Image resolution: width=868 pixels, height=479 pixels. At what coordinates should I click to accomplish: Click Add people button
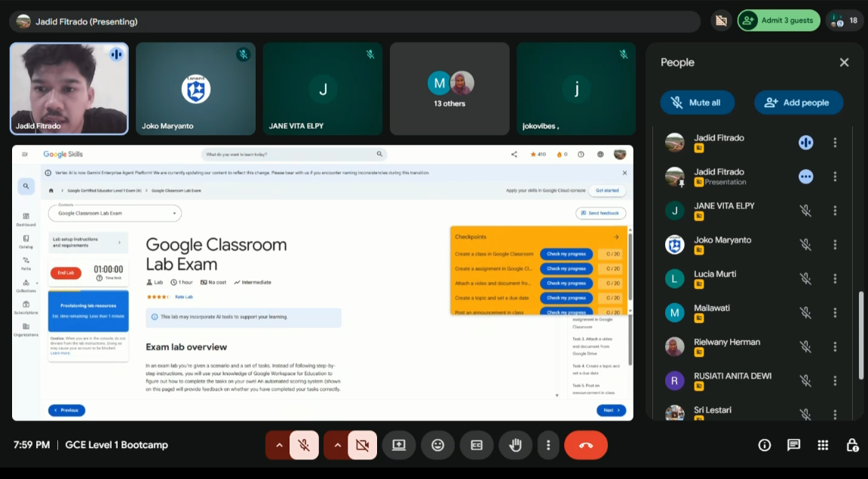click(799, 103)
